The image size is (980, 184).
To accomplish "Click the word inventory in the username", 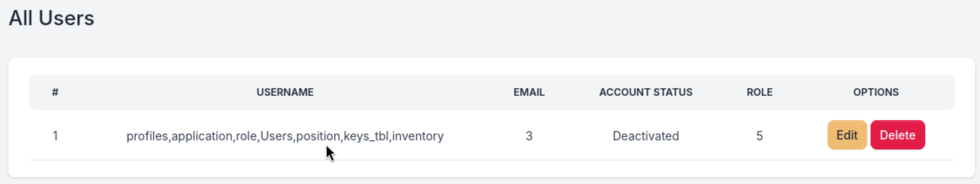I will pos(418,136).
